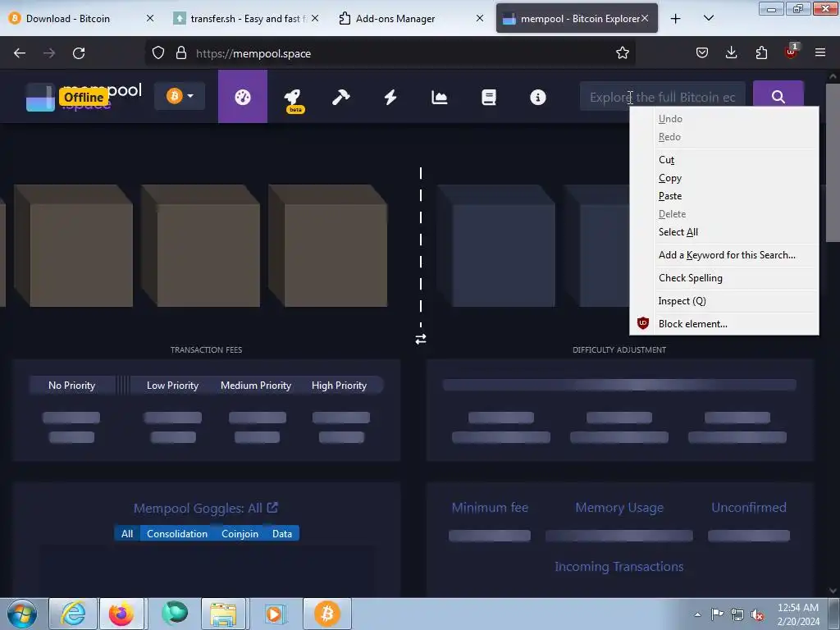Bookmark this page with the star
This screenshot has width=840, height=630.
click(622, 53)
